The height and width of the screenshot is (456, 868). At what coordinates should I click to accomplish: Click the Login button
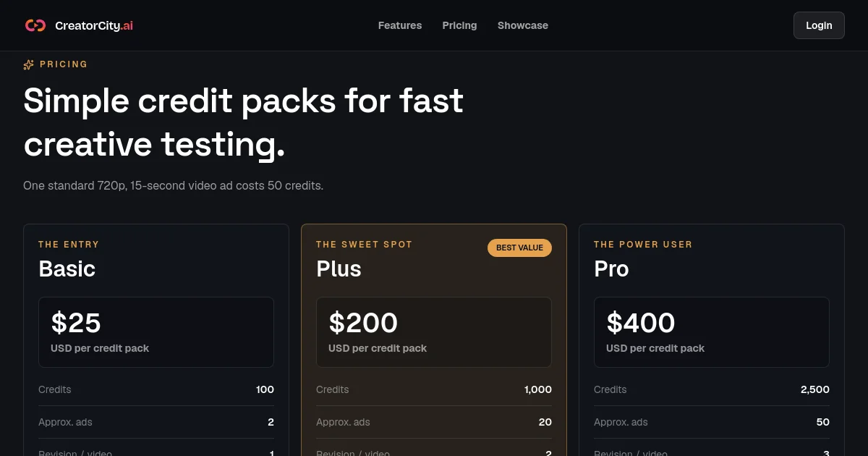(x=819, y=25)
